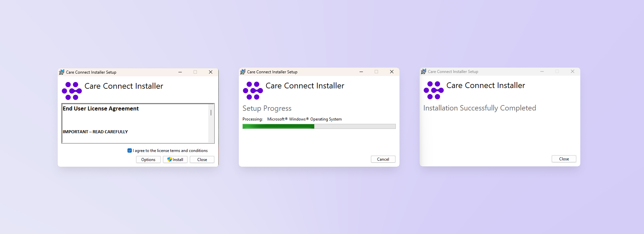Viewport: 644px width, 234px height.
Task: Minimize the license agreement installer window
Action: [x=180, y=72]
